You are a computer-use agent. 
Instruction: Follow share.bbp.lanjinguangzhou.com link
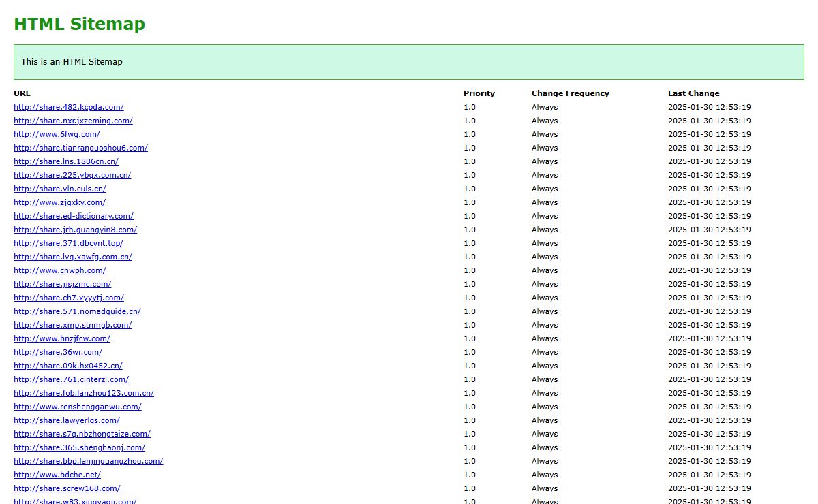88,461
